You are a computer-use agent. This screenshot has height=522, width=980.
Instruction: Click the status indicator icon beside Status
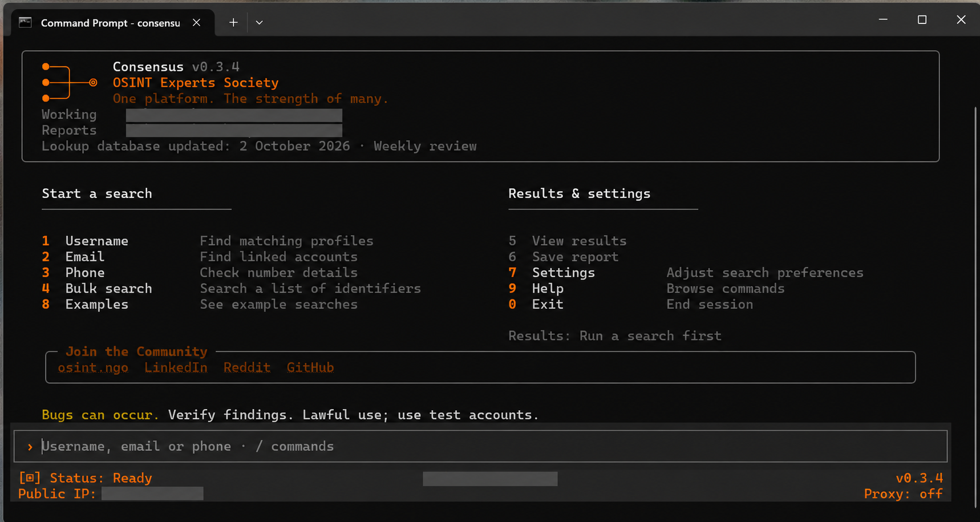(29, 478)
